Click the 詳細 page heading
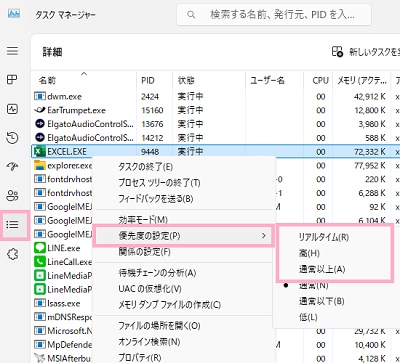This screenshot has height=363, width=400. point(52,52)
